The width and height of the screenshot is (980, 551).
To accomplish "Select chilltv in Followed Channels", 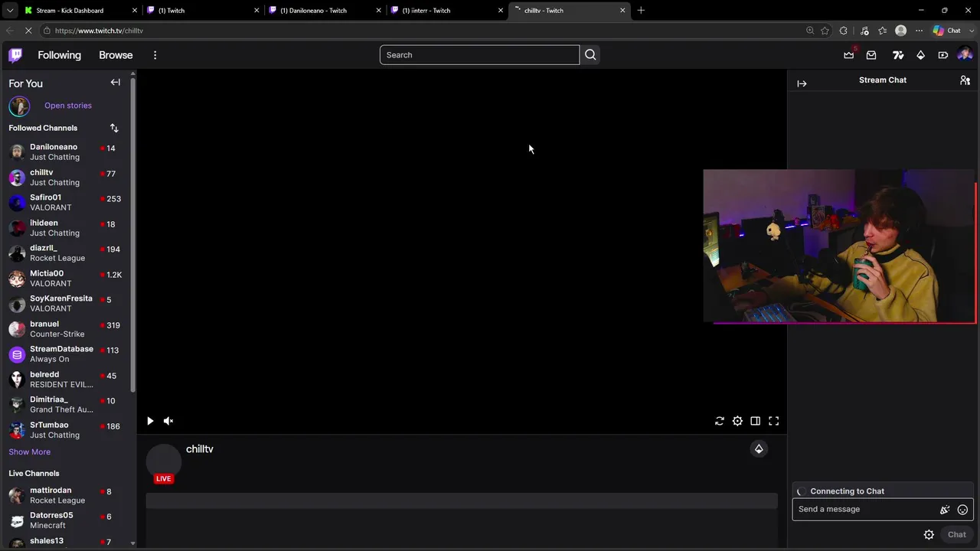I will point(67,177).
